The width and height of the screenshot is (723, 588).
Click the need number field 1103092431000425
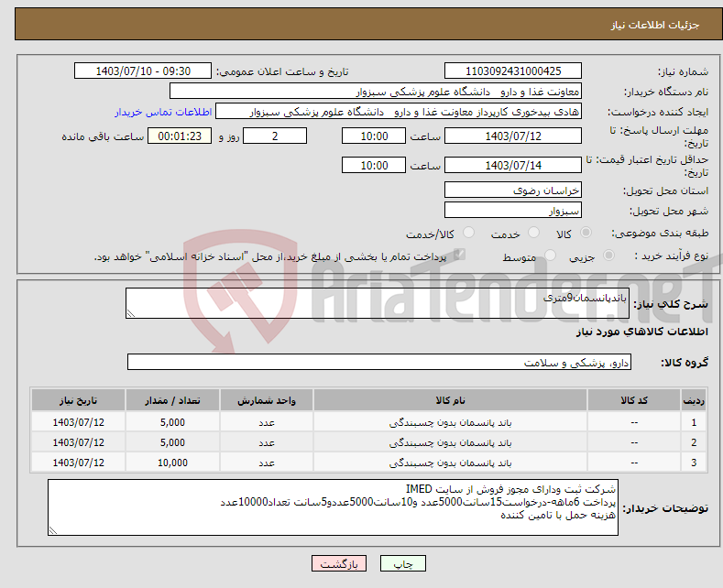[x=513, y=71]
